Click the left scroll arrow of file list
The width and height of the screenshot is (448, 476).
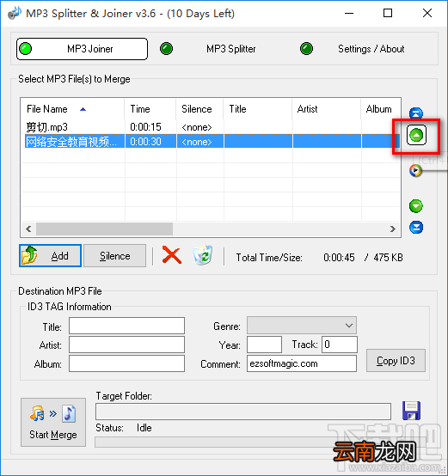point(28,229)
